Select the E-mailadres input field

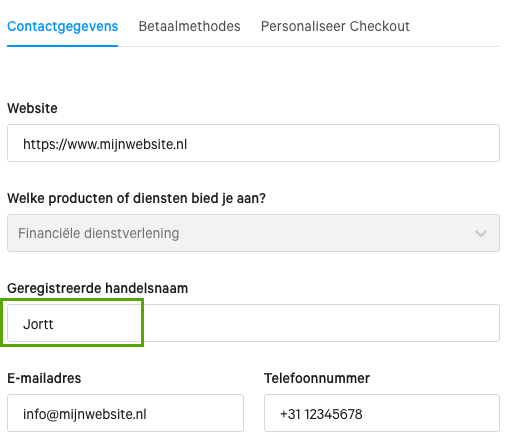125,413
